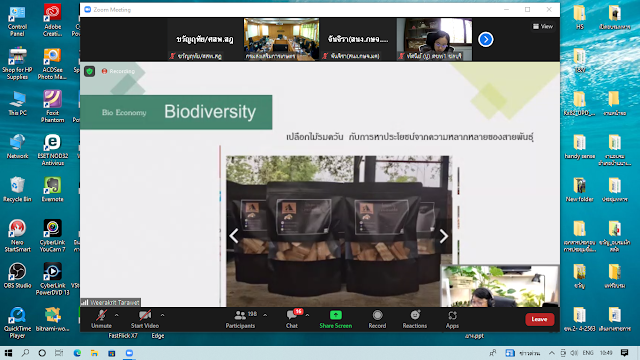Show hidden system tray icons
This screenshot has height=360, width=640.
coord(551,353)
